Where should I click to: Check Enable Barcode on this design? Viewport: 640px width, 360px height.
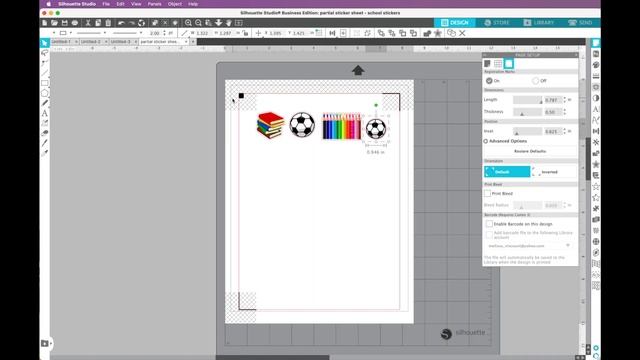click(489, 224)
